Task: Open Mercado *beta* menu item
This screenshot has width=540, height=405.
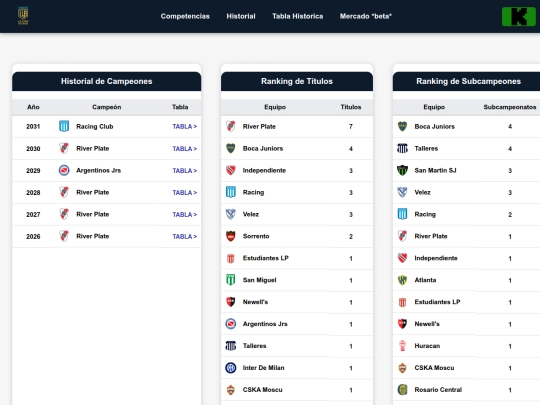Action: (366, 16)
